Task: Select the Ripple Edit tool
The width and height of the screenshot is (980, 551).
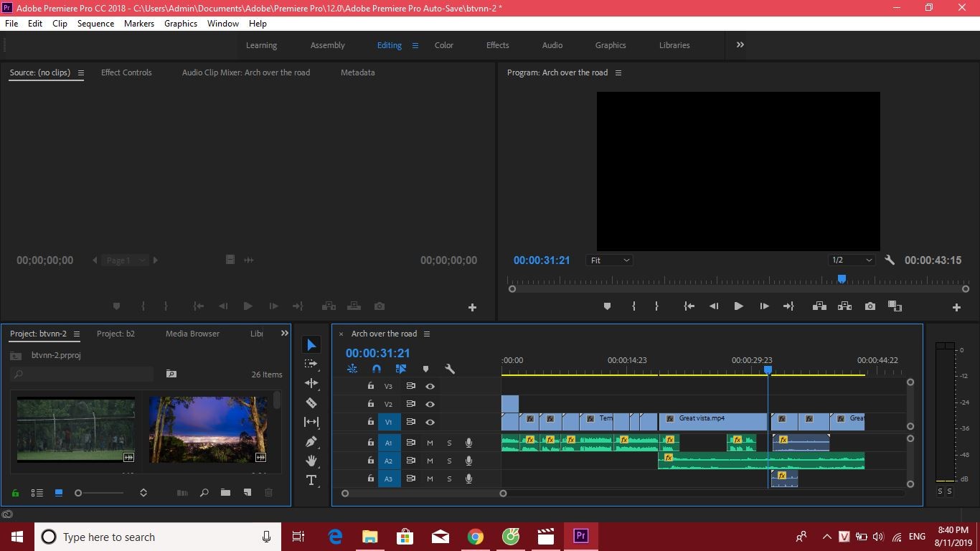Action: coord(311,383)
